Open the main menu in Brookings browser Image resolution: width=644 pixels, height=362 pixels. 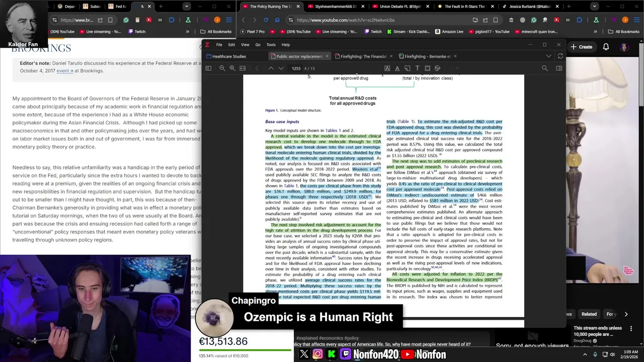[x=228, y=20]
